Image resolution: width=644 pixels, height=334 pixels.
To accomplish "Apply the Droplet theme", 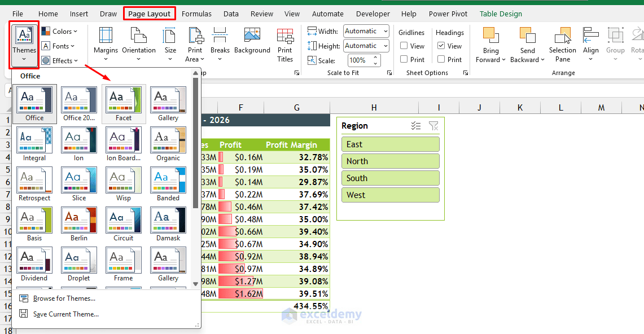I will point(79,264).
